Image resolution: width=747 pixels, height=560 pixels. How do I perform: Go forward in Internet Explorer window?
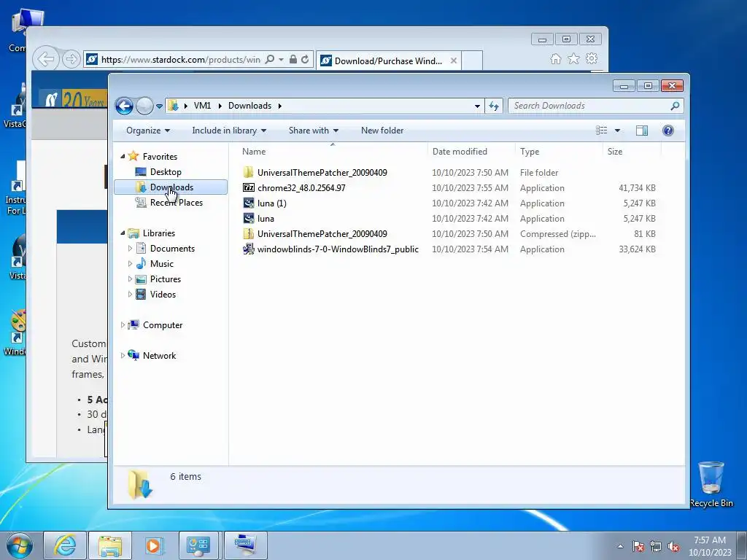click(71, 59)
